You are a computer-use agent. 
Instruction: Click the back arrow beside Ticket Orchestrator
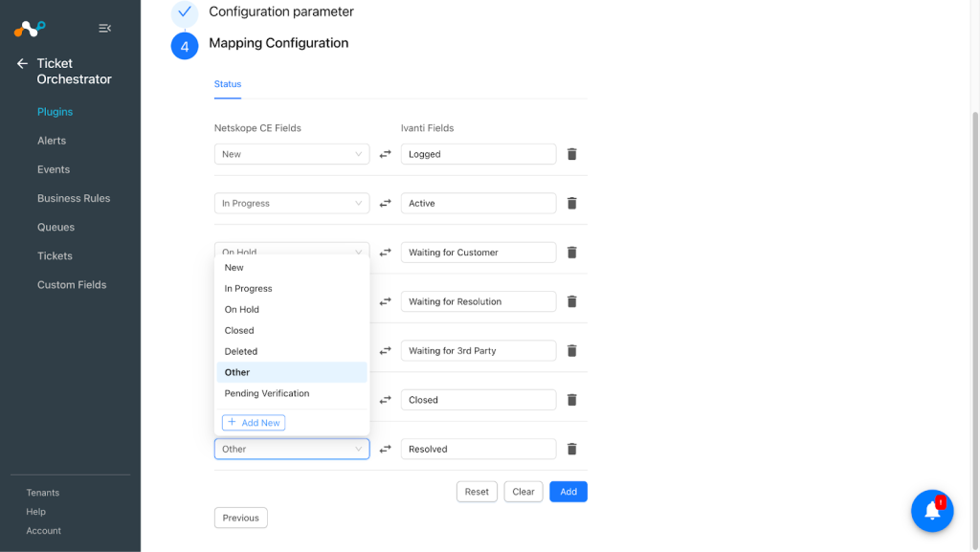[x=23, y=64]
